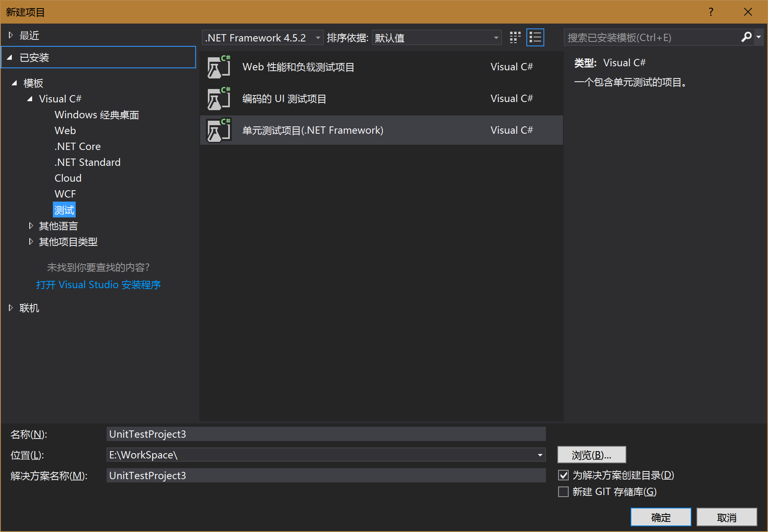The width and height of the screenshot is (768, 532).
Task: Click the Coded UI test project icon
Action: click(219, 99)
